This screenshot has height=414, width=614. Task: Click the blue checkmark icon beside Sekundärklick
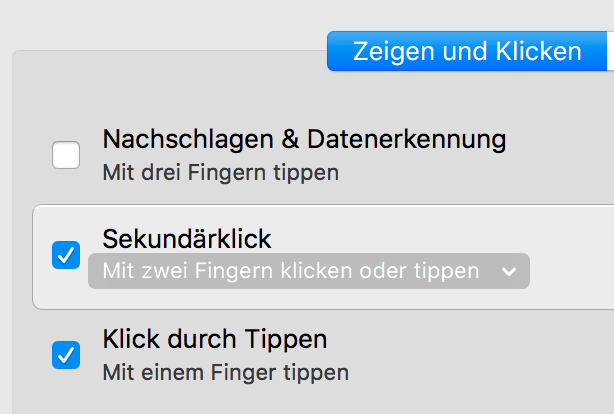click(x=66, y=256)
